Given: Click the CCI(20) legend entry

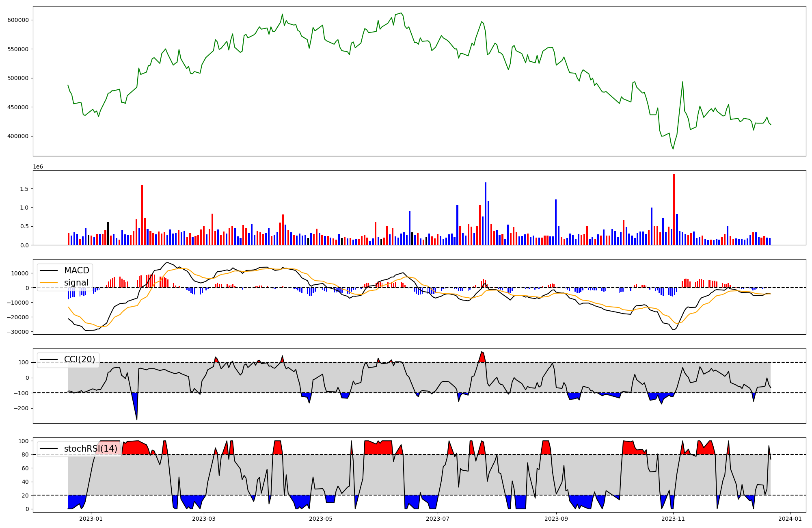Looking at the screenshot, I should coord(79,359).
